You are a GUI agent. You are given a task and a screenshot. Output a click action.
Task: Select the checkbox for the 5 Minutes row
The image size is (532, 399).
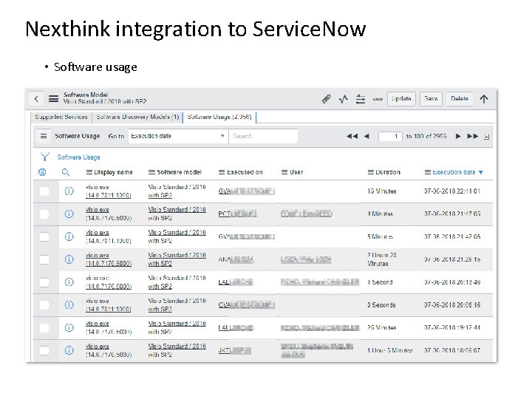[44, 237]
